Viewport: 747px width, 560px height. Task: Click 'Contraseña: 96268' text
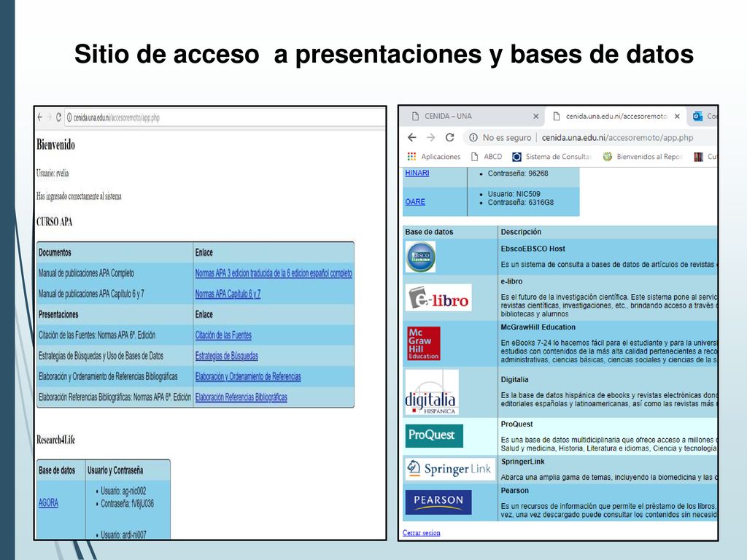(517, 174)
